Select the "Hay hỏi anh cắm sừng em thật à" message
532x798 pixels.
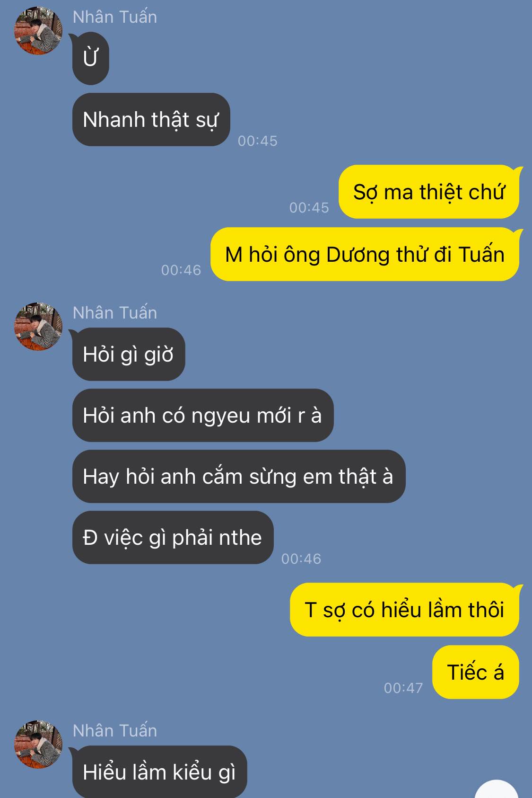238,477
